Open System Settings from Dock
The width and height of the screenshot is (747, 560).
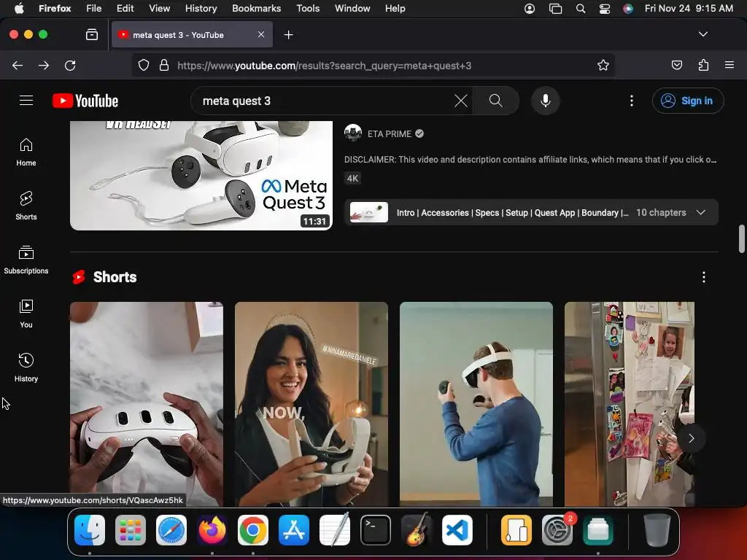click(x=557, y=530)
